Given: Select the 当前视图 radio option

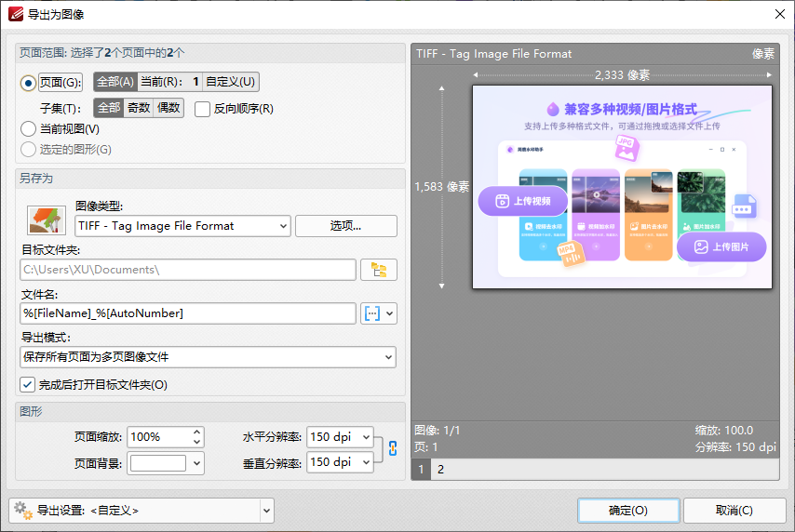Looking at the screenshot, I should pyautogui.click(x=29, y=129).
